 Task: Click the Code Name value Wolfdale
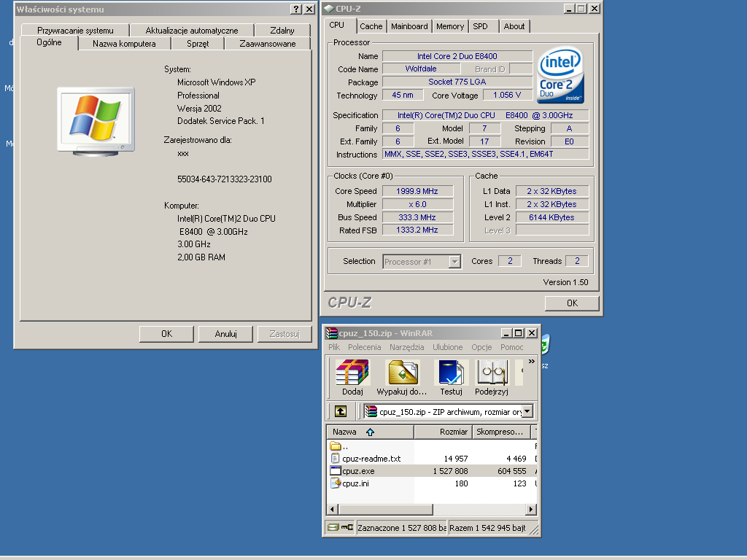click(x=421, y=69)
